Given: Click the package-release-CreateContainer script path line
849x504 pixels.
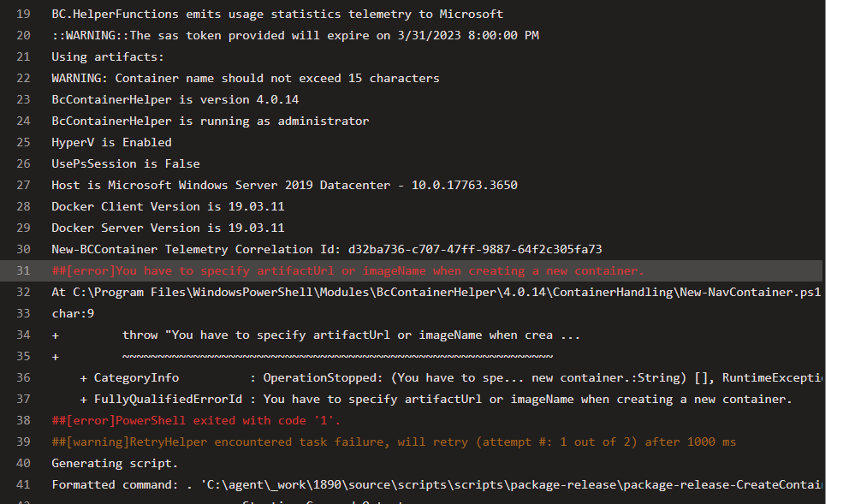Looking at the screenshot, I should click(x=428, y=484).
